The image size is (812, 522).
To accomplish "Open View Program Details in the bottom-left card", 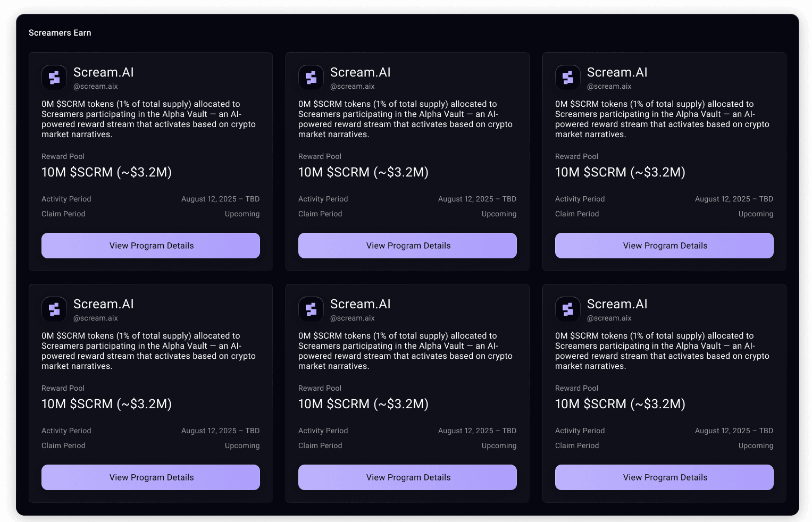I will point(150,477).
